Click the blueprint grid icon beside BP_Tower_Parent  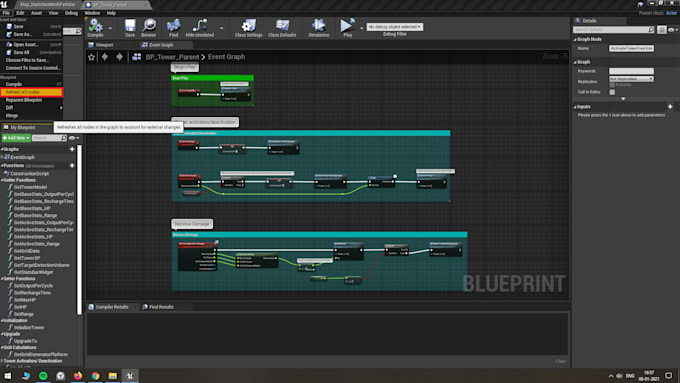point(137,57)
